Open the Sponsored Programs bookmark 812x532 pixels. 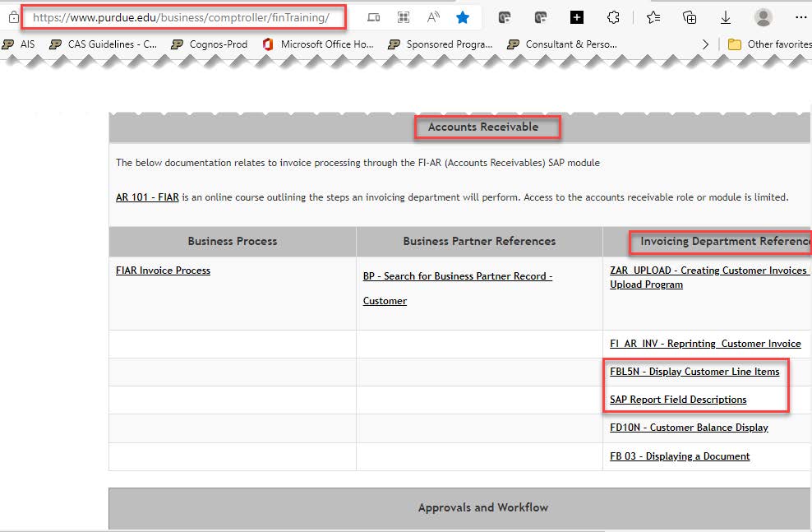tap(441, 44)
